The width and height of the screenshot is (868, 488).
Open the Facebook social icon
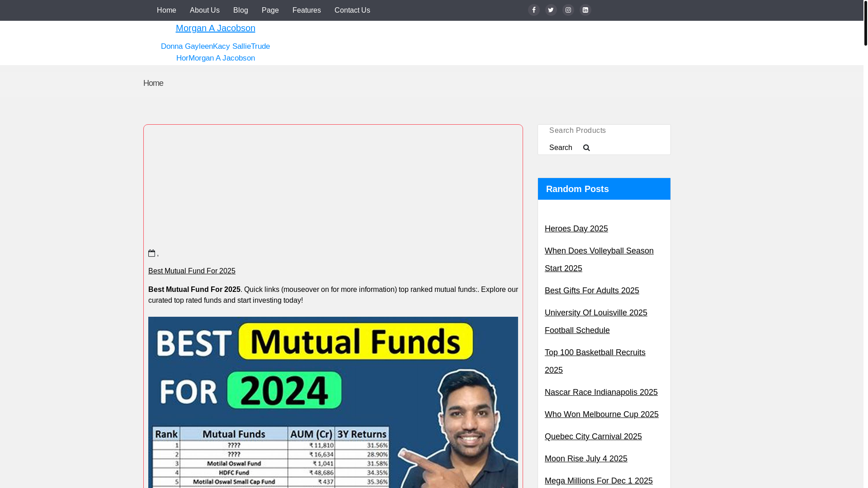pyautogui.click(x=533, y=10)
